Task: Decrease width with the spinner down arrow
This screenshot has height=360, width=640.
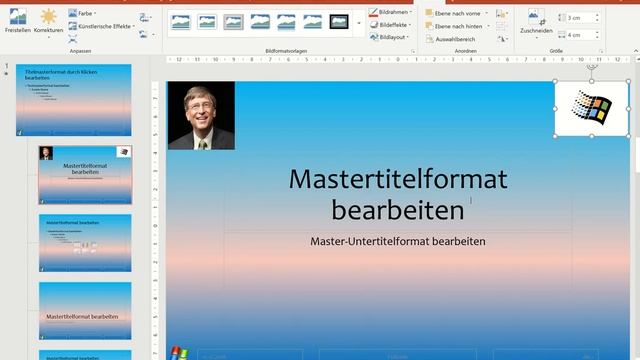Action: [x=597, y=38]
